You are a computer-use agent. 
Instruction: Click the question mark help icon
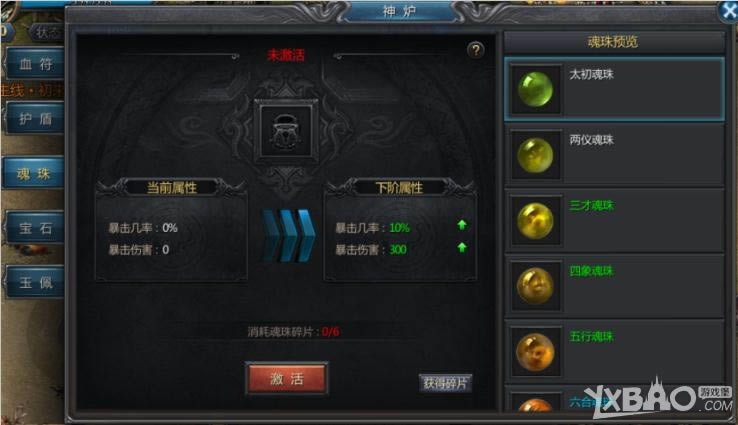pyautogui.click(x=475, y=50)
